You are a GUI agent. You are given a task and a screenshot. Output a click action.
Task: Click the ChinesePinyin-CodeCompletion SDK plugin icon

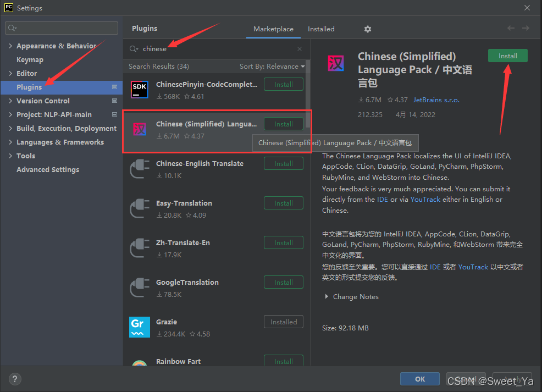click(140, 90)
